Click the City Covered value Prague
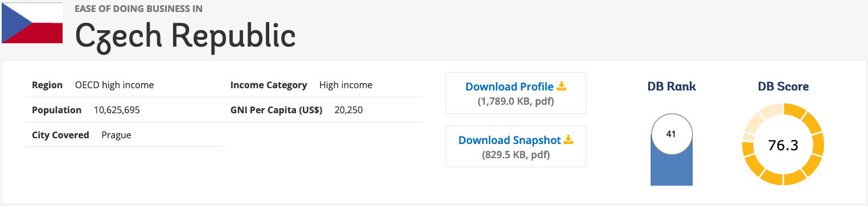 point(116,135)
